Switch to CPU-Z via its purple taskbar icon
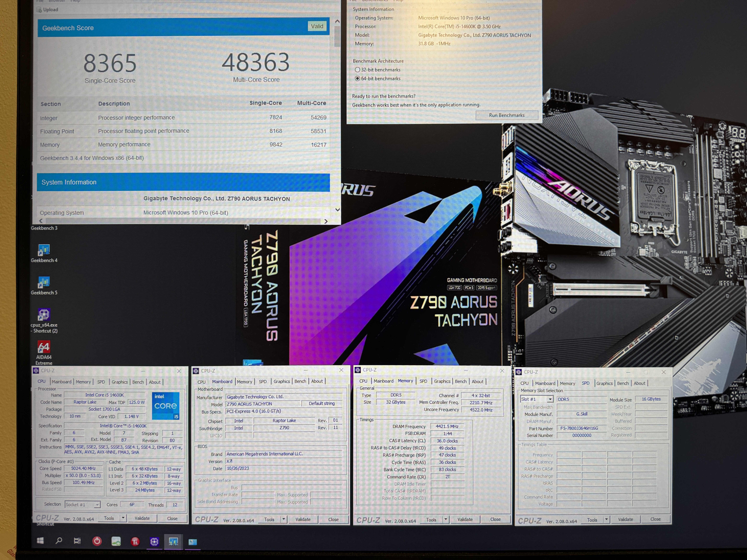 tap(154, 542)
